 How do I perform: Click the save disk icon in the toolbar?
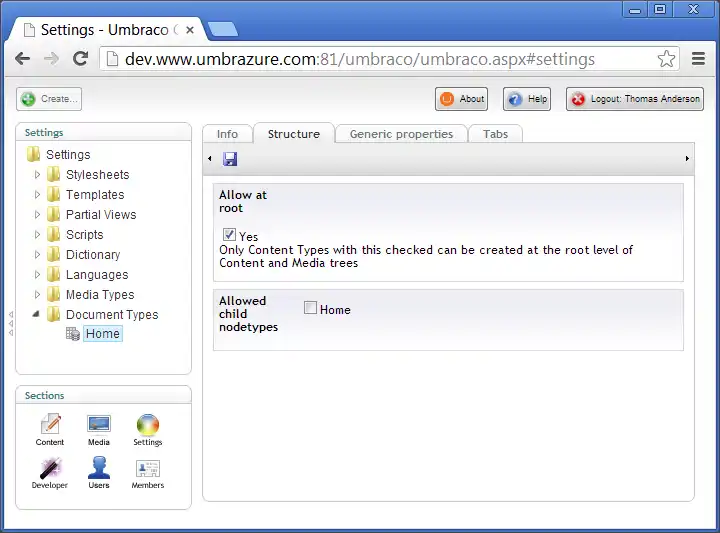pos(230,159)
